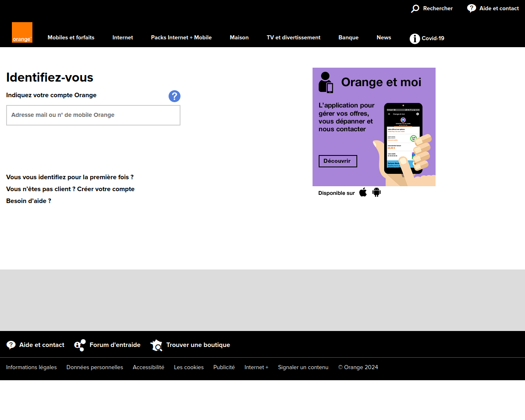Click the Découvrir button
Image resolution: width=525 pixels, height=420 pixels.
pos(338,161)
